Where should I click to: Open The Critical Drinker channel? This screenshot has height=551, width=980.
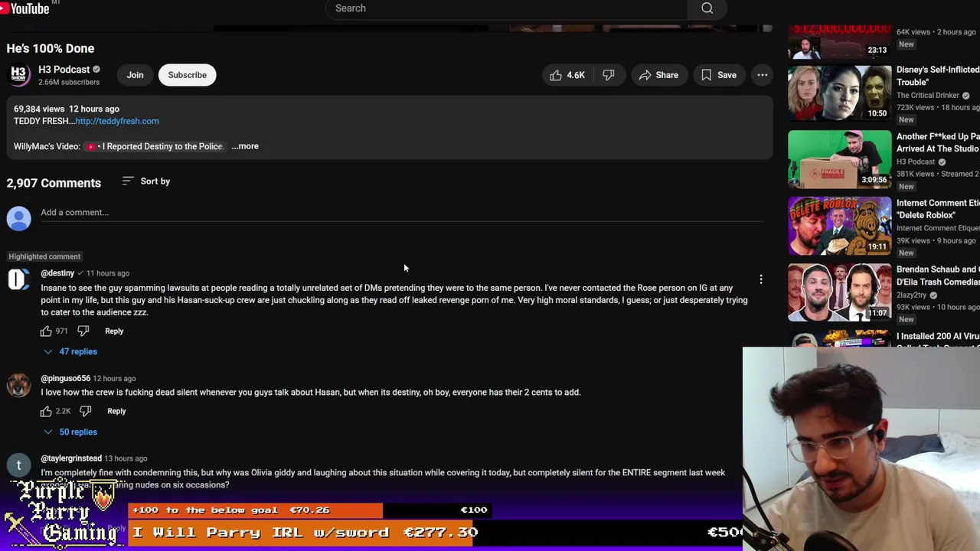coord(928,96)
